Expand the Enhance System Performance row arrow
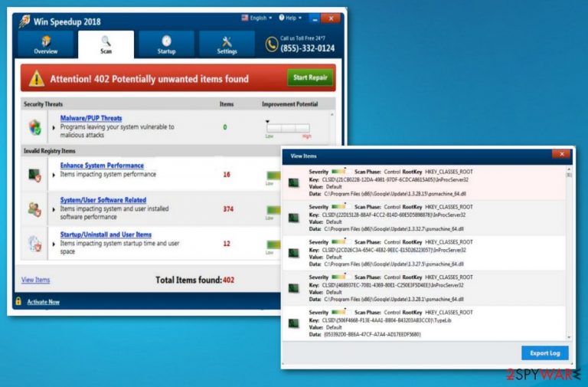Screen dimensions: 588x387 click(54, 175)
